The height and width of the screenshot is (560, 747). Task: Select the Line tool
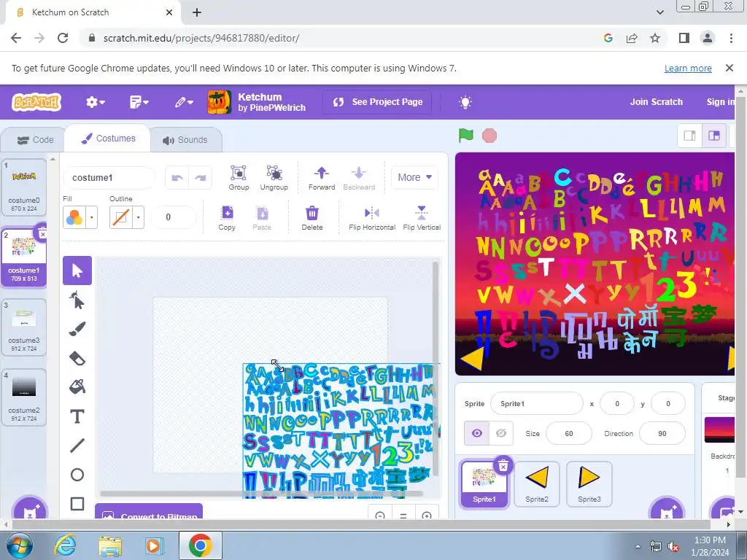click(x=77, y=446)
